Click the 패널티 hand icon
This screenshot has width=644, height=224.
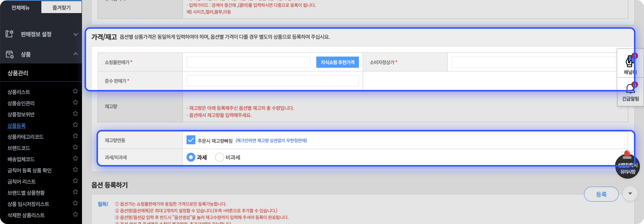coord(630,62)
